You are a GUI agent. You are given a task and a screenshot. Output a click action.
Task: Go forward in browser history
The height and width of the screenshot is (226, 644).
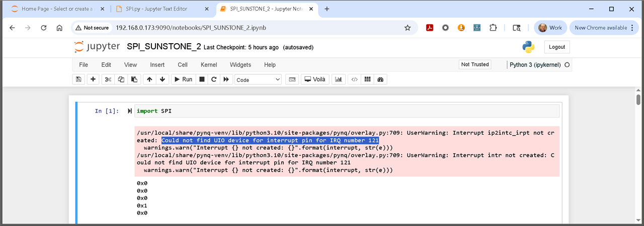[x=28, y=28]
